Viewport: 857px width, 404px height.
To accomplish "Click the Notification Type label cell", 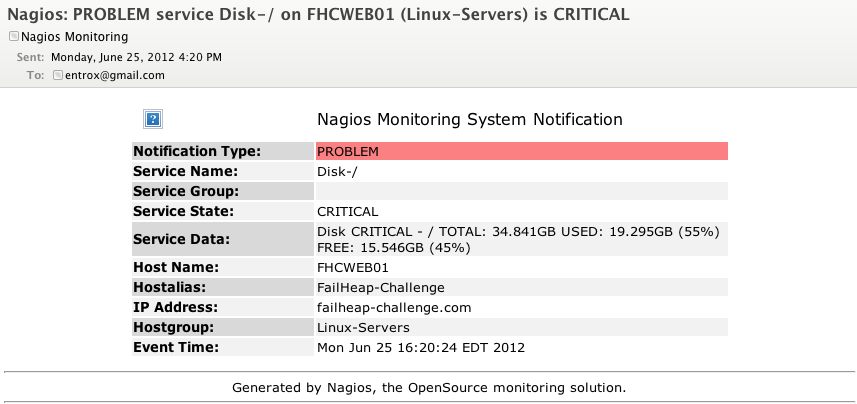I will 222,151.
